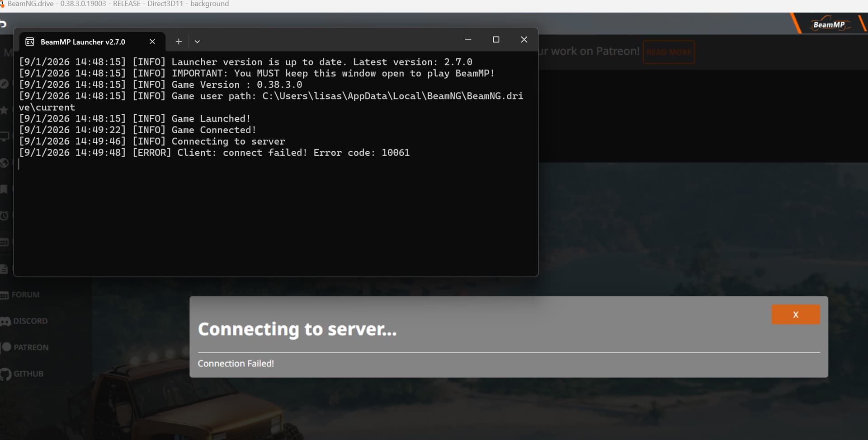This screenshot has width=868, height=440.
Task: Click the GitHub octocat icon
Action: point(5,374)
